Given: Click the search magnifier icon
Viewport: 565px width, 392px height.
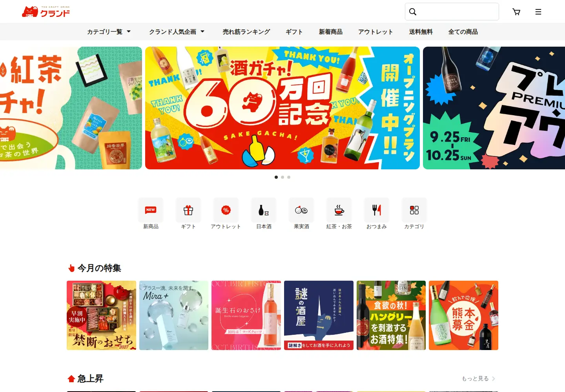Looking at the screenshot, I should pyautogui.click(x=413, y=12).
